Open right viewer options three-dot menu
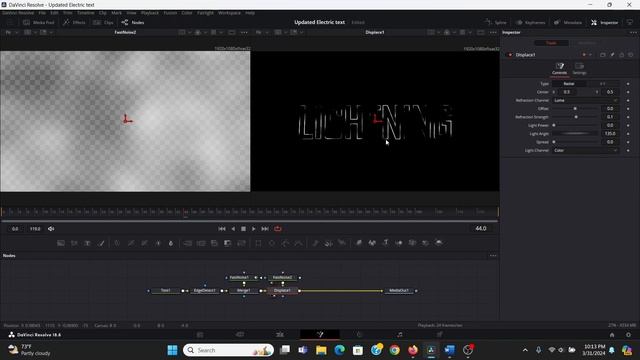 493,32
